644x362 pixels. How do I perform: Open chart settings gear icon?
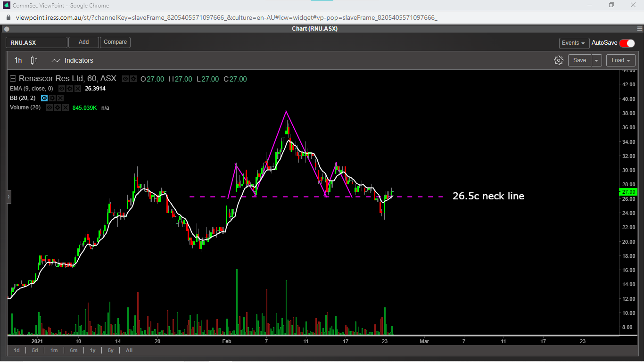(559, 60)
